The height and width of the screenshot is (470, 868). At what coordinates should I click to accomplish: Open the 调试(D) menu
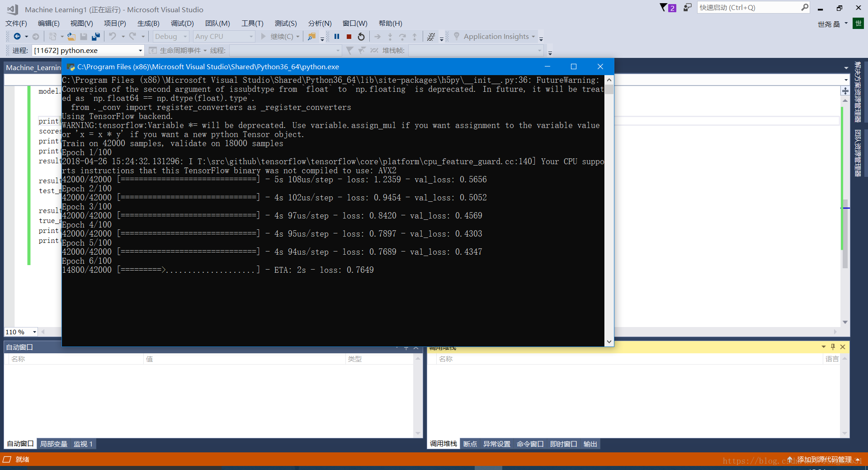click(182, 24)
